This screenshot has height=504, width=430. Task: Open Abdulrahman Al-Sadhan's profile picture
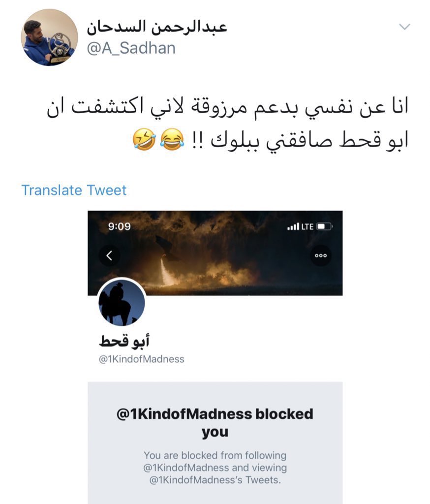pyautogui.click(x=49, y=37)
